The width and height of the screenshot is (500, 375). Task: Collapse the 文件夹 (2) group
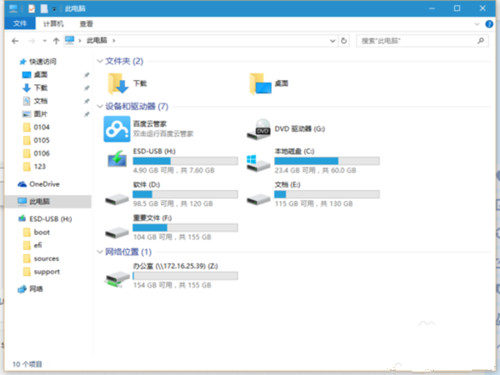click(x=100, y=61)
